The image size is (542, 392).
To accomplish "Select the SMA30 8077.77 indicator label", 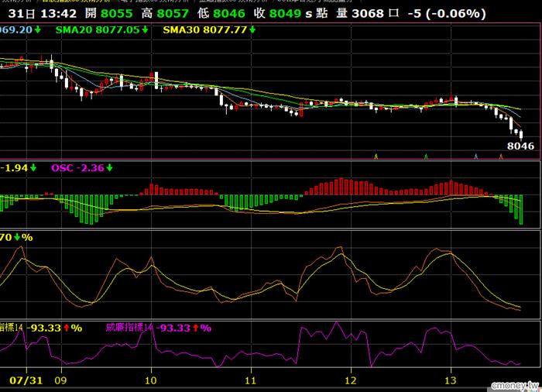I will point(205,29).
